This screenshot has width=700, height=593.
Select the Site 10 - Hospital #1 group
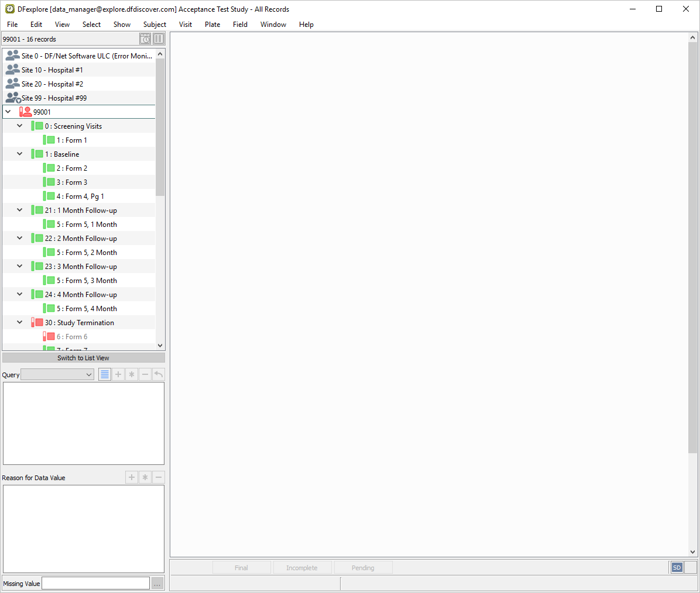52,70
